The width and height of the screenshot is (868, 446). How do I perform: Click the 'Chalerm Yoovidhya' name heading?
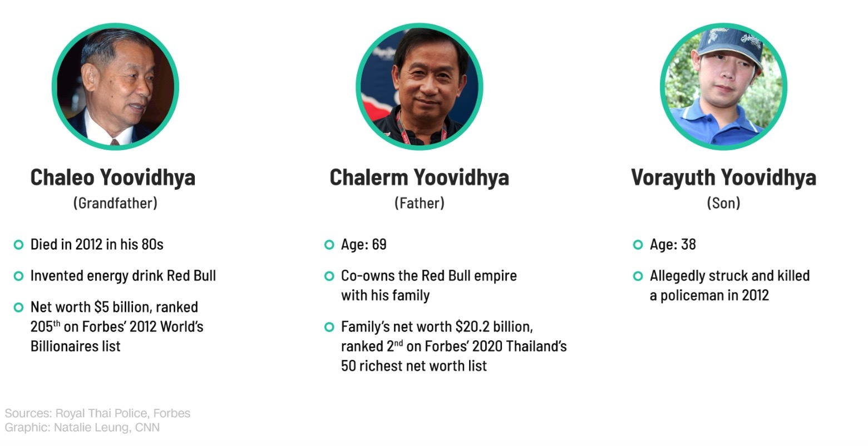419,177
